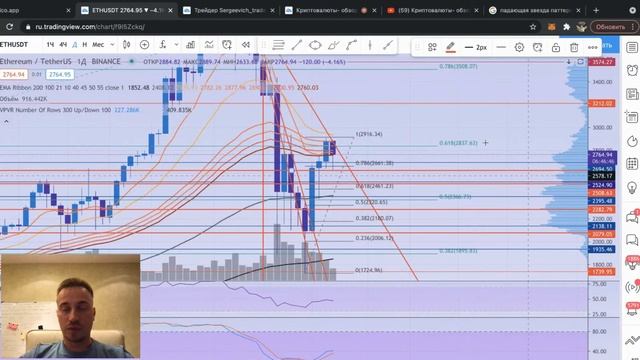640x360 pixels.
Task: Select the Д daily timeframe
Action: pyautogui.click(x=75, y=44)
